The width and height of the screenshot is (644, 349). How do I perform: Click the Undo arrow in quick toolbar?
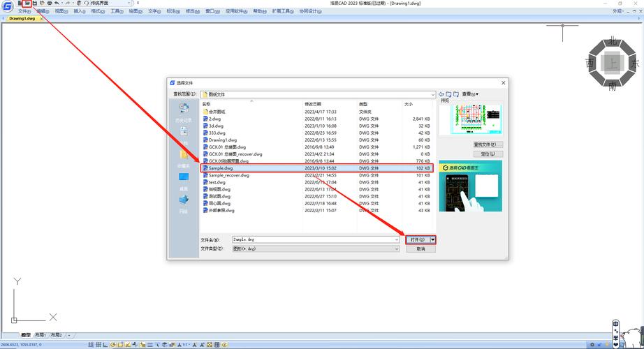click(x=57, y=3)
